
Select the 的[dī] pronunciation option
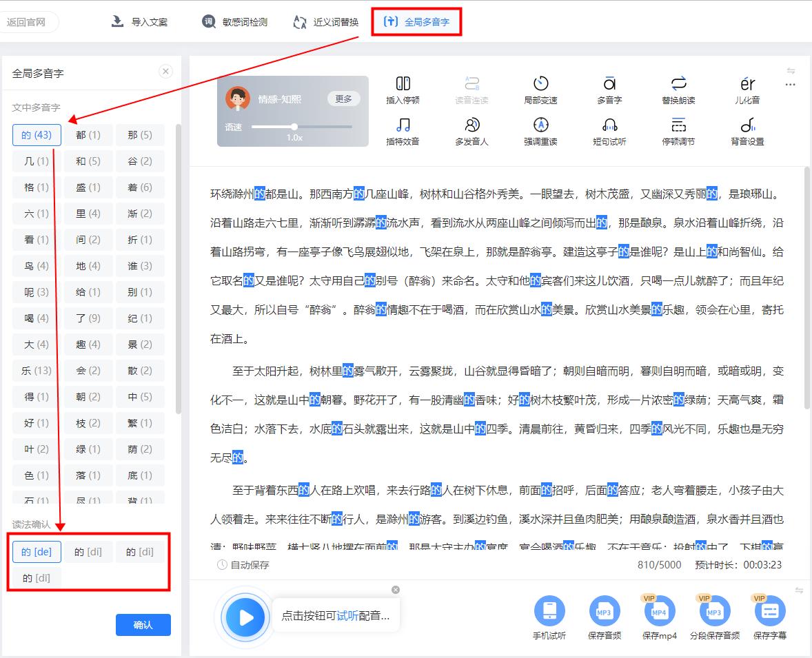pyautogui.click(x=37, y=577)
